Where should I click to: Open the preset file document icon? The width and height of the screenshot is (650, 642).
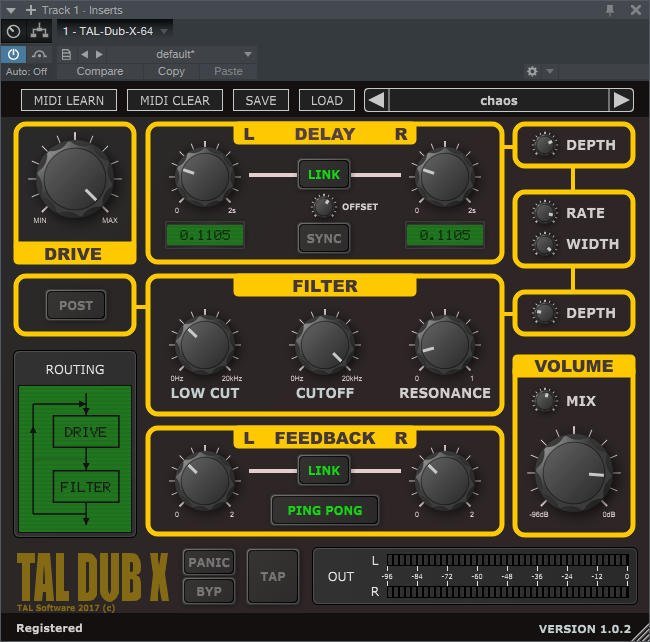tap(66, 54)
